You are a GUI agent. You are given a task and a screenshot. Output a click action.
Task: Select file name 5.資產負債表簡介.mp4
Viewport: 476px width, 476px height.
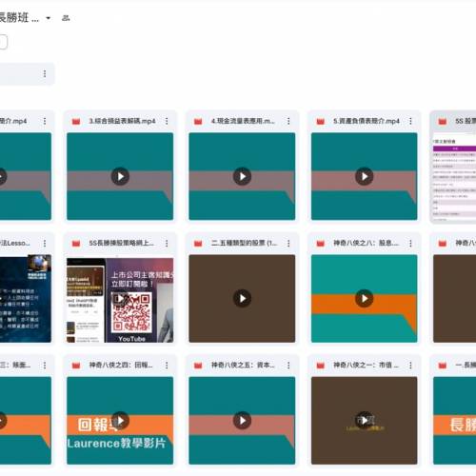pyautogui.click(x=367, y=121)
